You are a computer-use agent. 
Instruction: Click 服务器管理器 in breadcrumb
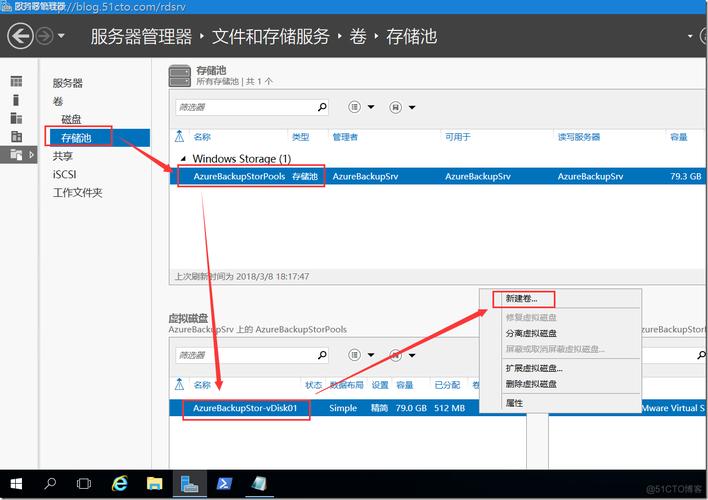click(141, 37)
